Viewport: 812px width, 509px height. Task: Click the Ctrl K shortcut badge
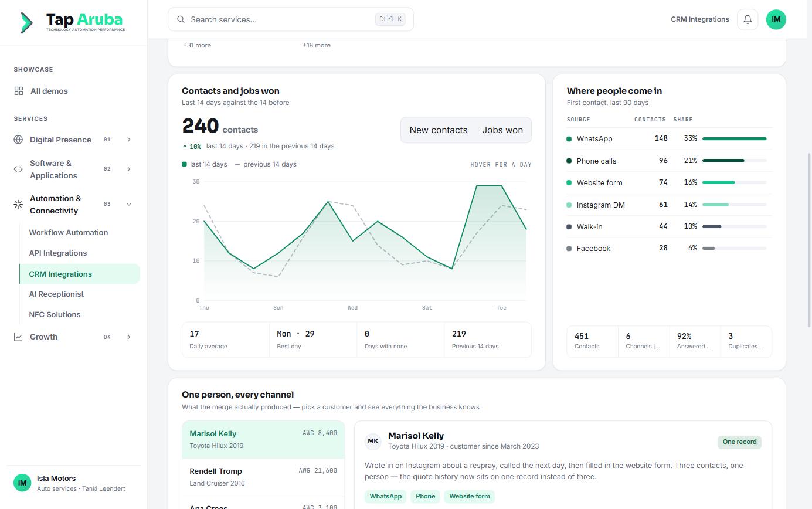click(390, 19)
